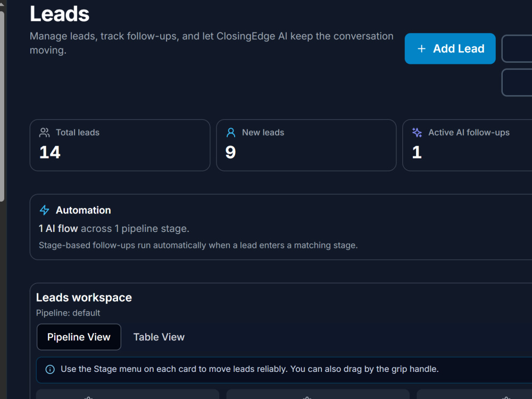Click the New leads person icon

[231, 132]
